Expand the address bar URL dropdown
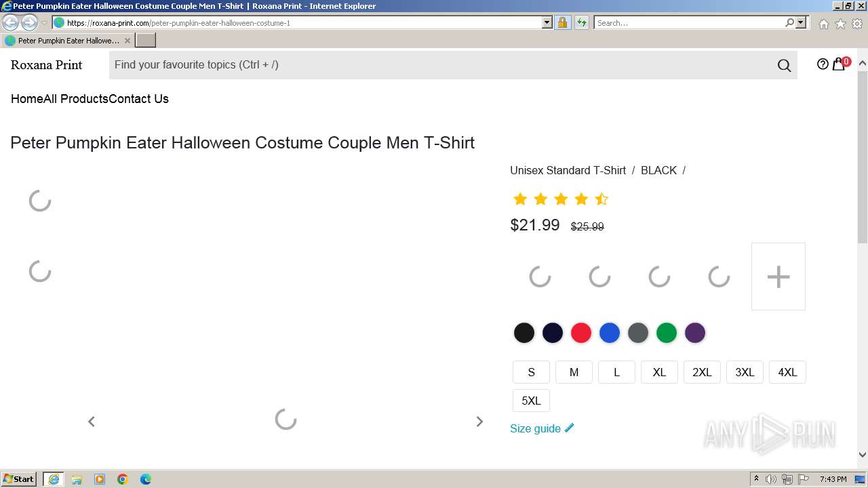 547,22
